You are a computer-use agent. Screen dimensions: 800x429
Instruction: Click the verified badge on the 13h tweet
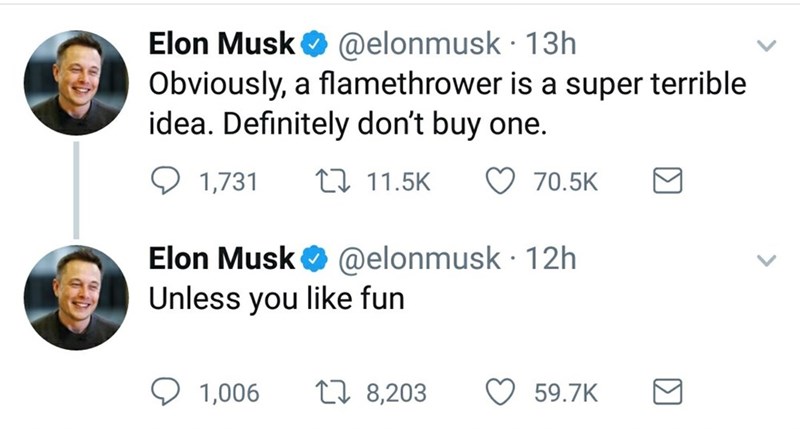314,46
